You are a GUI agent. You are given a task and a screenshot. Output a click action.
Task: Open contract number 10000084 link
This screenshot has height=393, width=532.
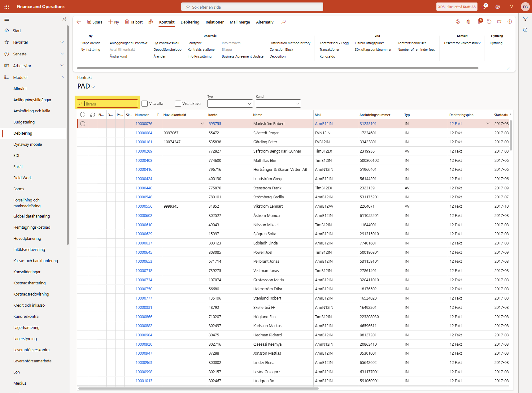pyautogui.click(x=144, y=133)
